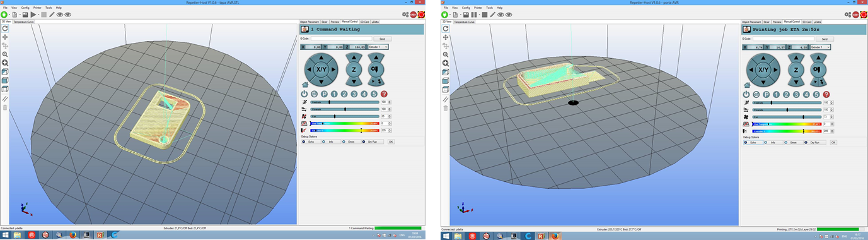Pause the print in the porta AVR window
This screenshot has height=240, width=868.
[x=474, y=15]
